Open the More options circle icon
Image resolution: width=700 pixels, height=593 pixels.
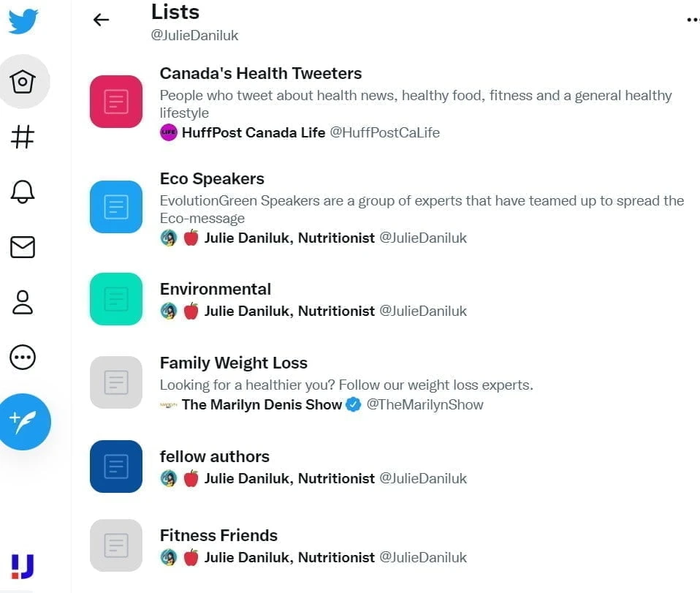tap(23, 358)
